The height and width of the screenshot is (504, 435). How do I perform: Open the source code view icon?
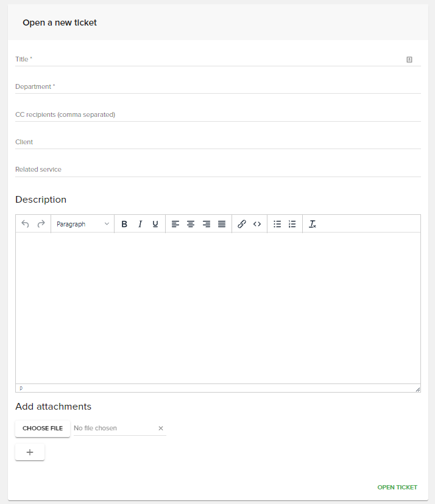[256, 223]
